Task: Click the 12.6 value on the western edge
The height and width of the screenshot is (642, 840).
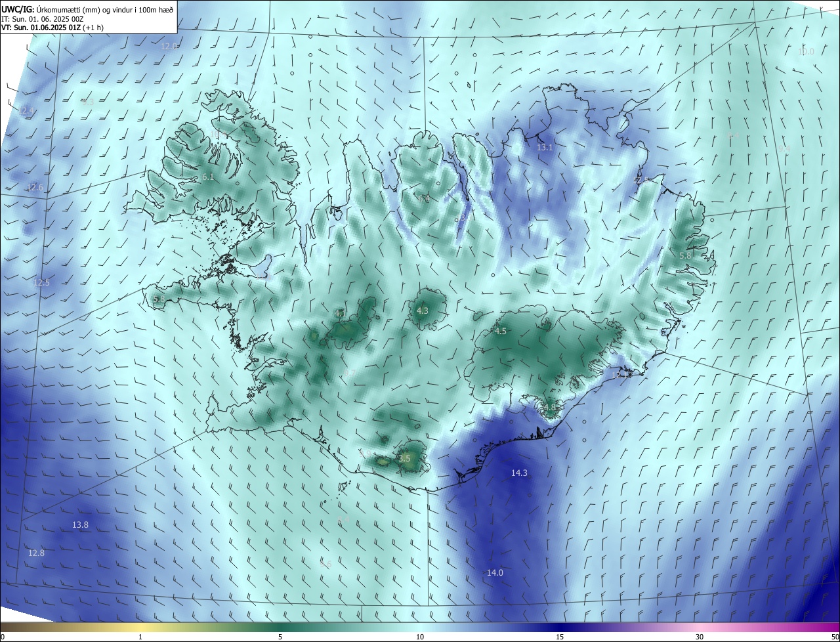Action: 35,187
